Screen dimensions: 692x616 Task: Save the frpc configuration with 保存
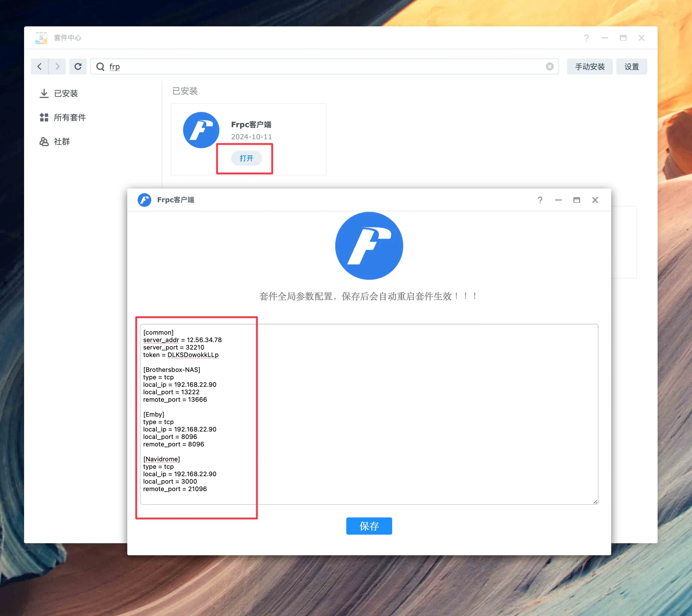pos(369,526)
